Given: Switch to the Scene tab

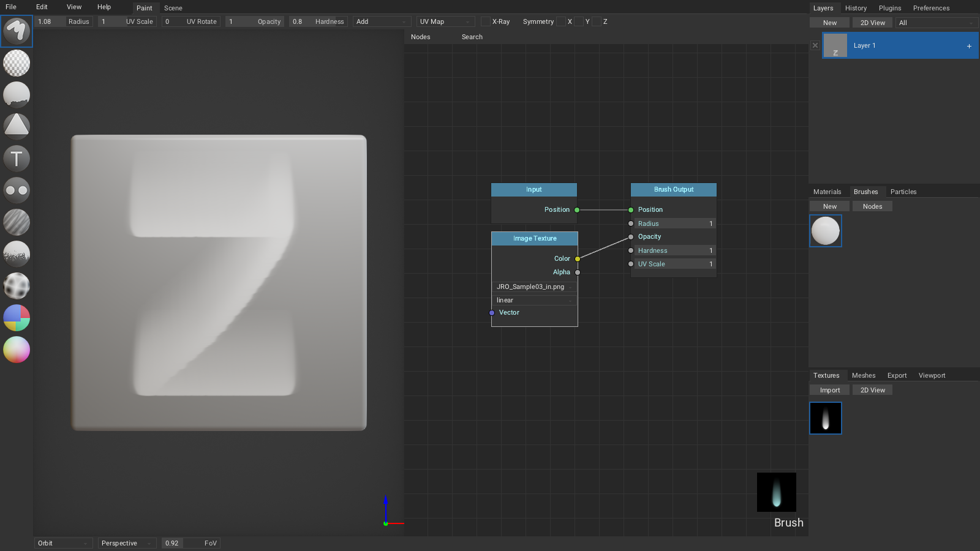Looking at the screenshot, I should coord(173,8).
